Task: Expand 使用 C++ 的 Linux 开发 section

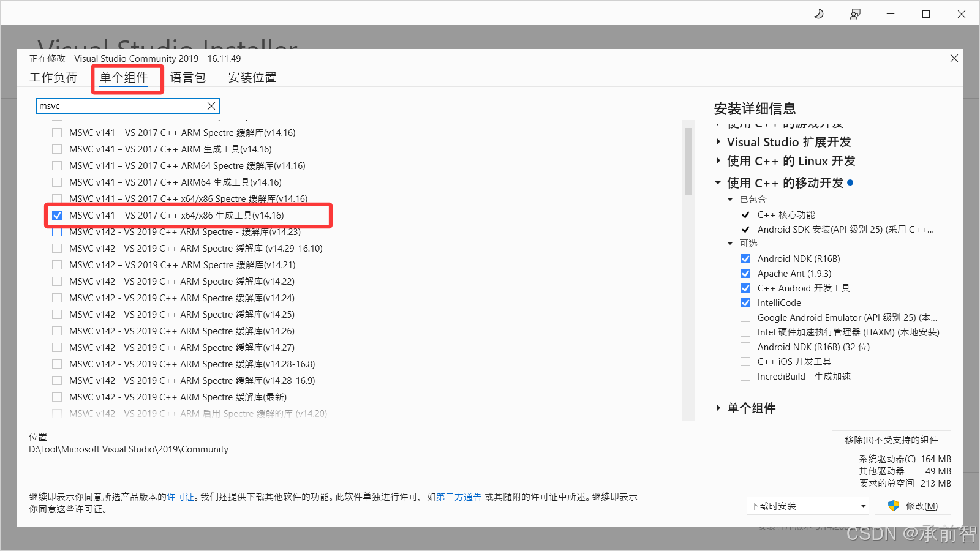Action: point(718,161)
